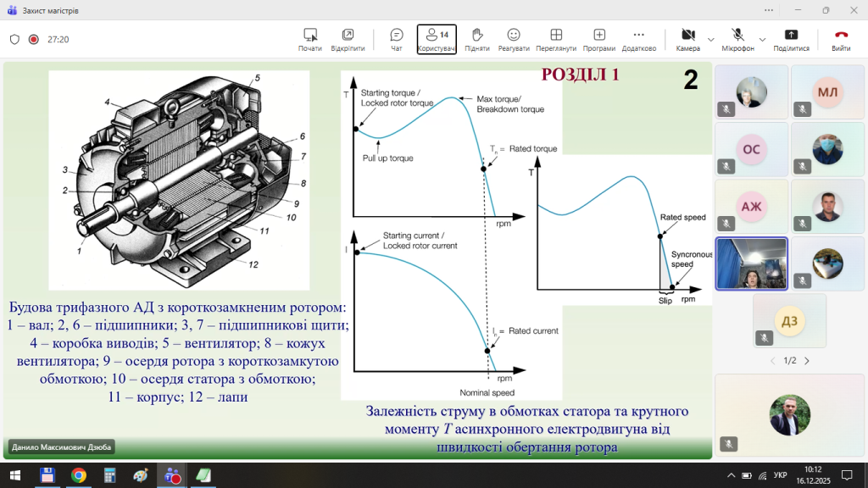Expand camera options dropdown arrow
Image resolution: width=868 pixels, height=488 pixels.
pos(710,39)
